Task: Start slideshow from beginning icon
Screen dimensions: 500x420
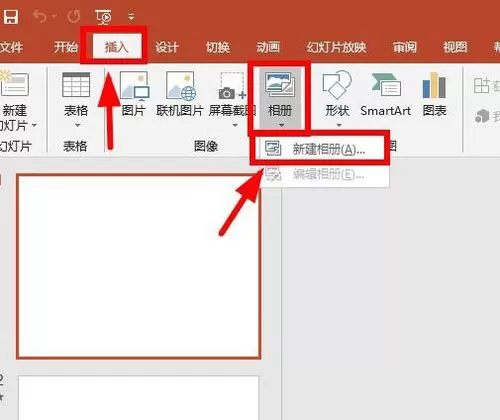Action: pos(103,17)
